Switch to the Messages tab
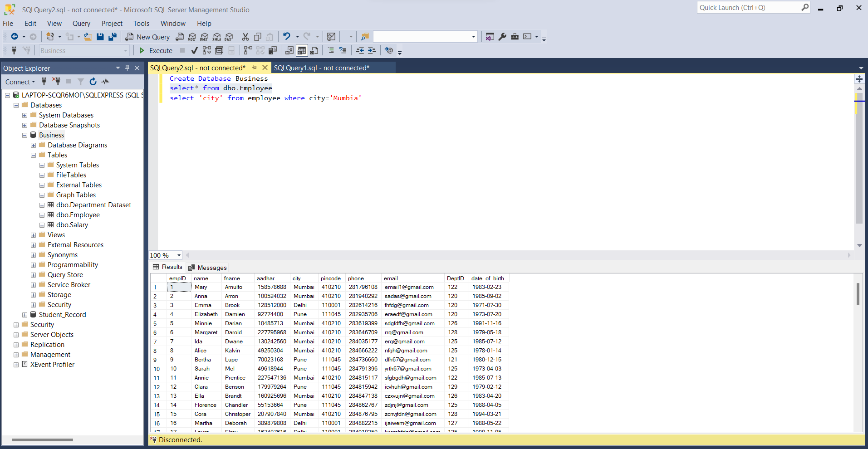868x449 pixels. [x=211, y=267]
